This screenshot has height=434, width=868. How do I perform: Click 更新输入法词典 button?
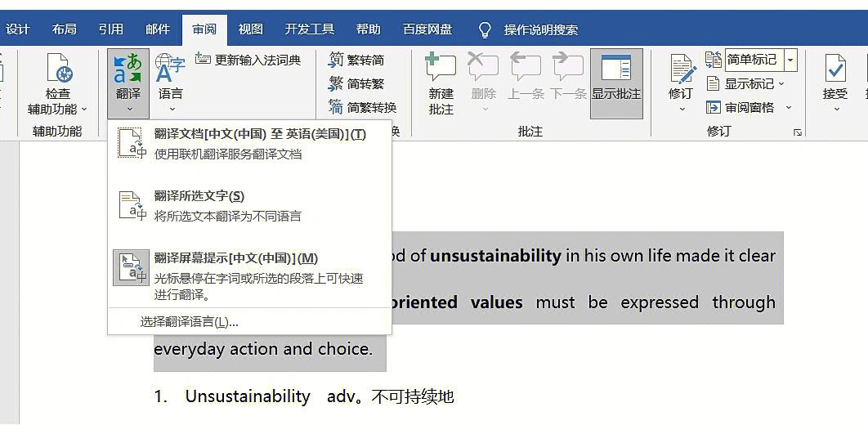click(248, 59)
